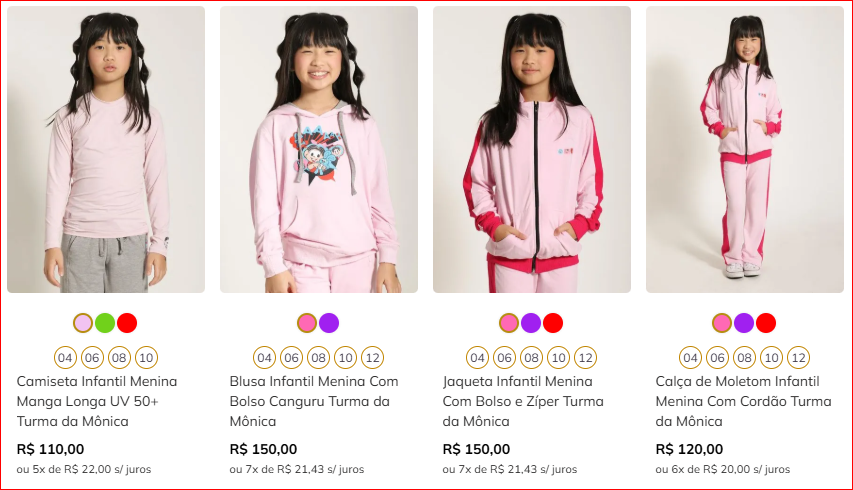
Task: Choose size 12 for Calça de Moletom
Action: (798, 358)
